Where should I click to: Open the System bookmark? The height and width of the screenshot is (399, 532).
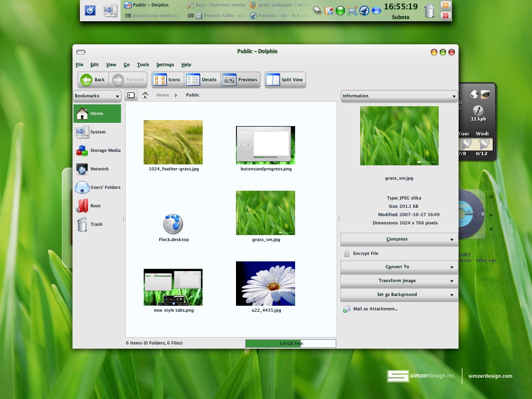[97, 132]
